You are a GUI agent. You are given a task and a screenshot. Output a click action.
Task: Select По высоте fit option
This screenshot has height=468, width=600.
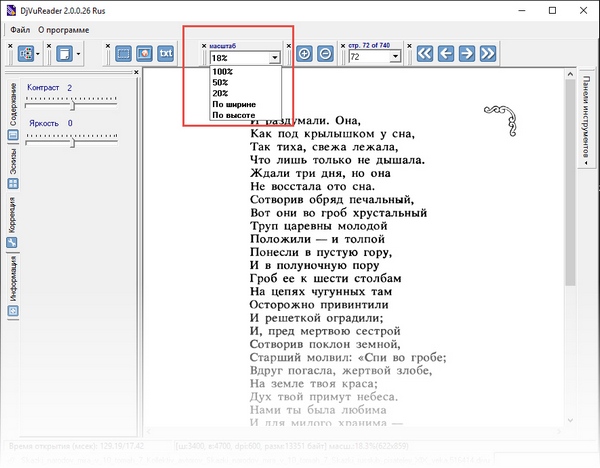(233, 115)
